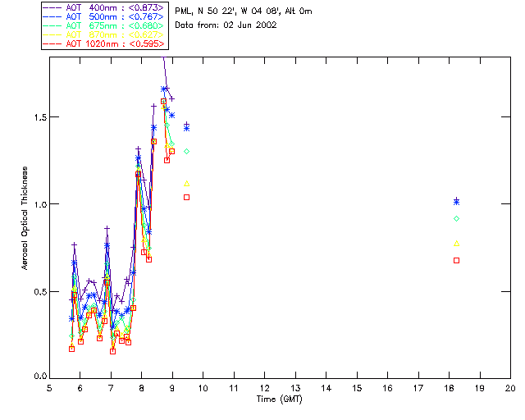The height and width of the screenshot is (420, 525).
Task: Click the isolated red square near 9.5 GMT
Action: click(x=186, y=197)
